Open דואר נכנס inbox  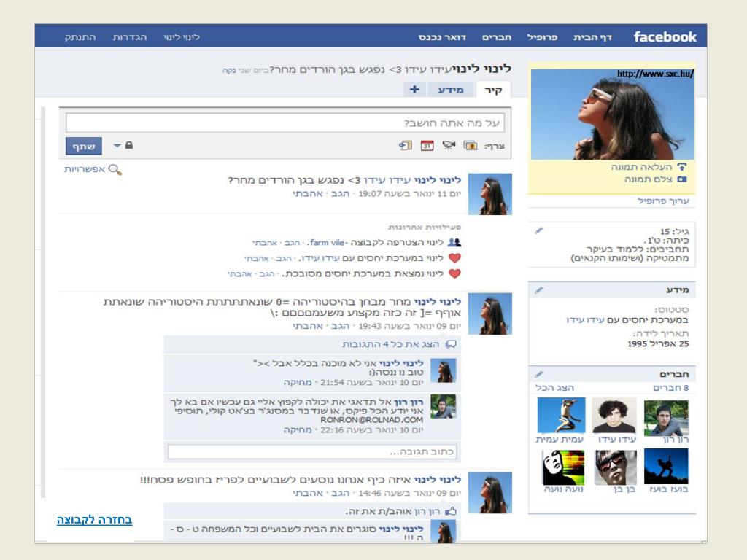click(442, 37)
